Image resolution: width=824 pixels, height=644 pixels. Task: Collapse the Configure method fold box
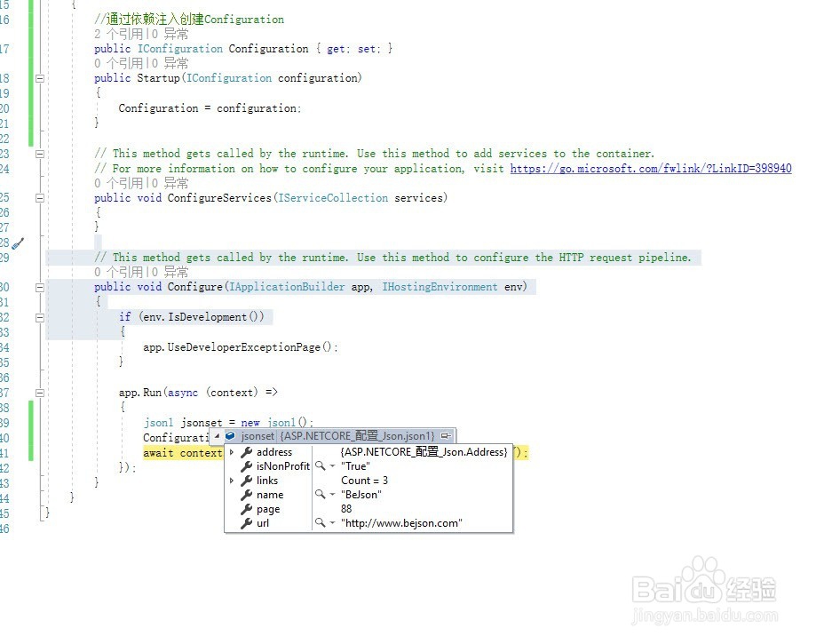(39, 286)
